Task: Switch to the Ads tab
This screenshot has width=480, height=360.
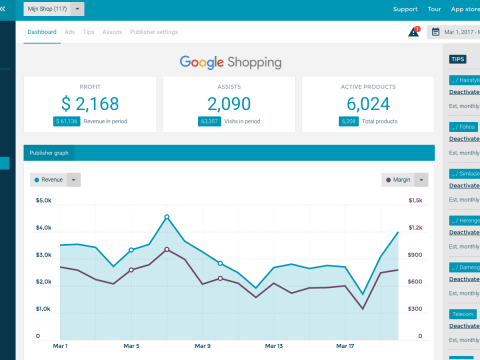Action: click(70, 32)
